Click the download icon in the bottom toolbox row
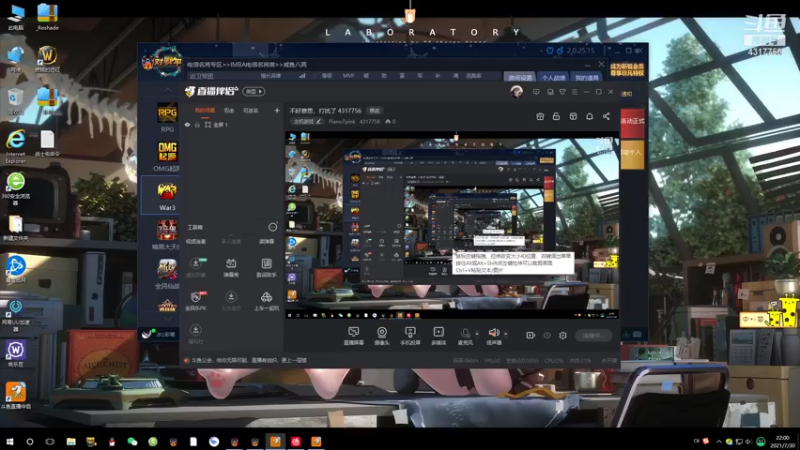The width and height of the screenshot is (800, 450). pyautogui.click(x=195, y=334)
